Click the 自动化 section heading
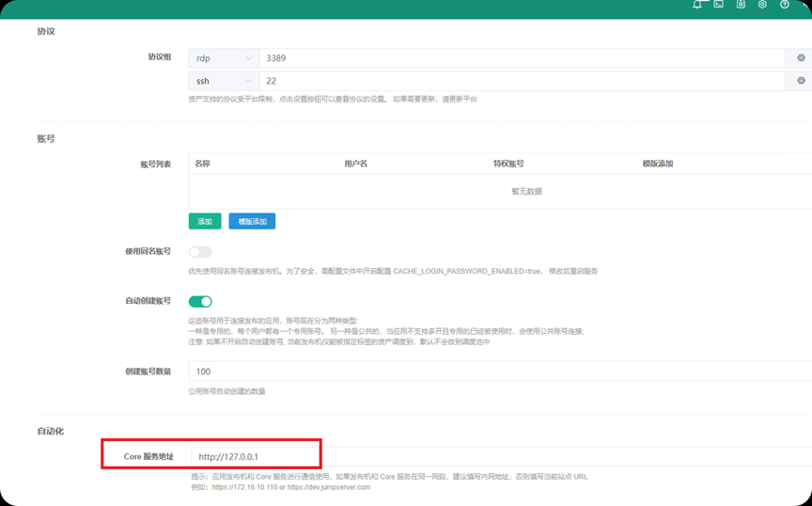 click(x=50, y=432)
